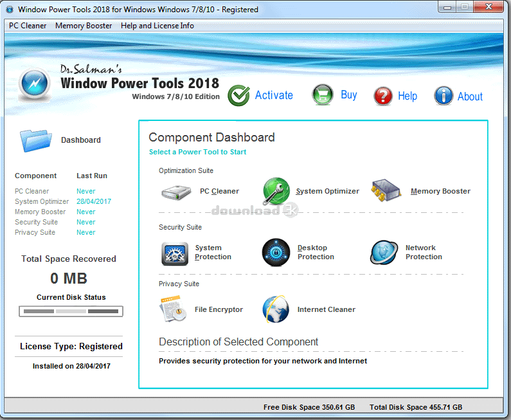Screen dimensions: 511x420
Task: Click the PC Cleaner hard drive icon
Action: pyautogui.click(x=176, y=192)
